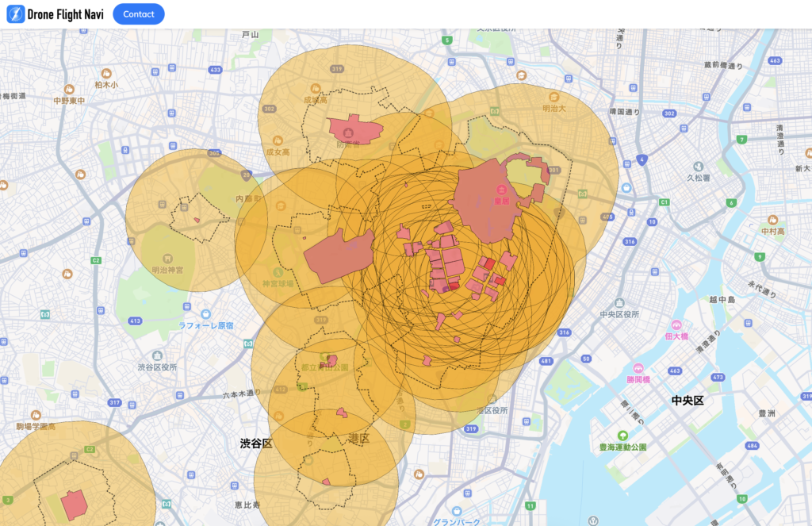Select the 柏木小 school marker icon
The image size is (812, 526).
(106, 74)
